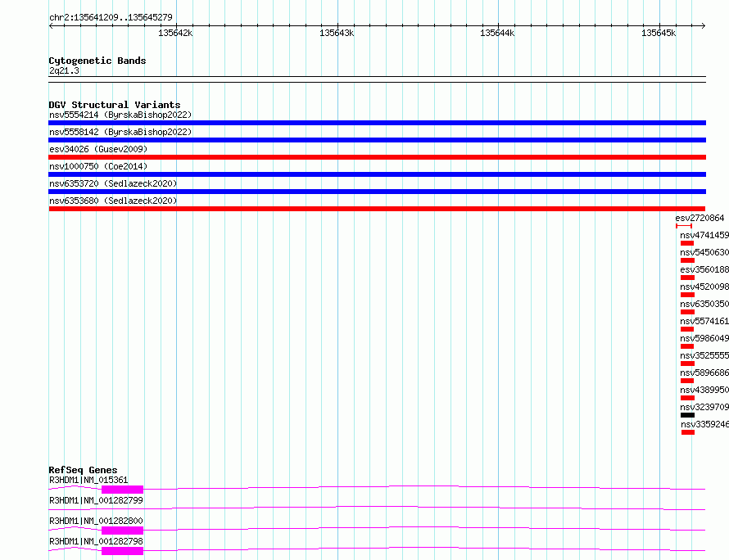729x560 pixels.
Task: Click red block under nsv4520098
Action: point(687,295)
